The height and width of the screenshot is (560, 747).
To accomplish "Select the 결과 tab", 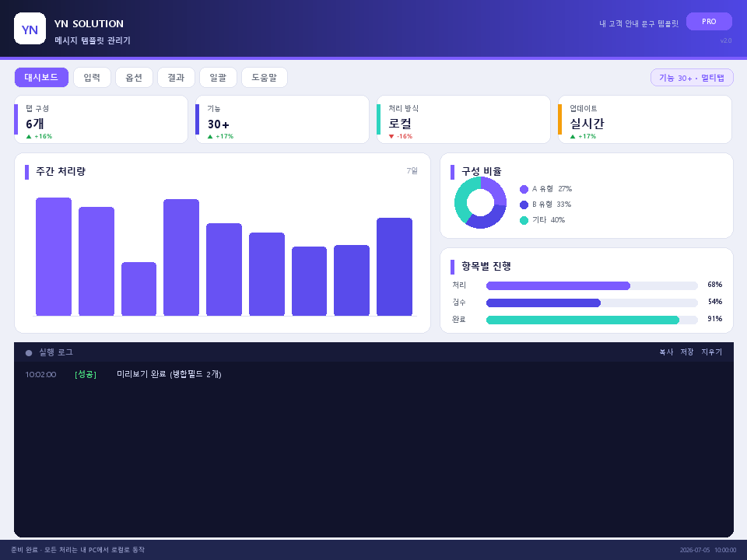I will coord(176,77).
